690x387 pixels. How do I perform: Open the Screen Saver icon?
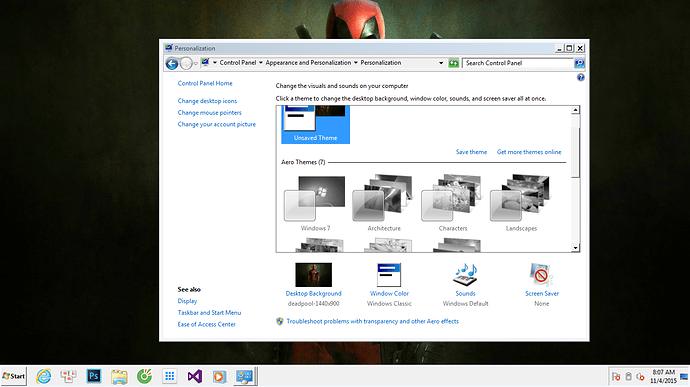(x=541, y=275)
